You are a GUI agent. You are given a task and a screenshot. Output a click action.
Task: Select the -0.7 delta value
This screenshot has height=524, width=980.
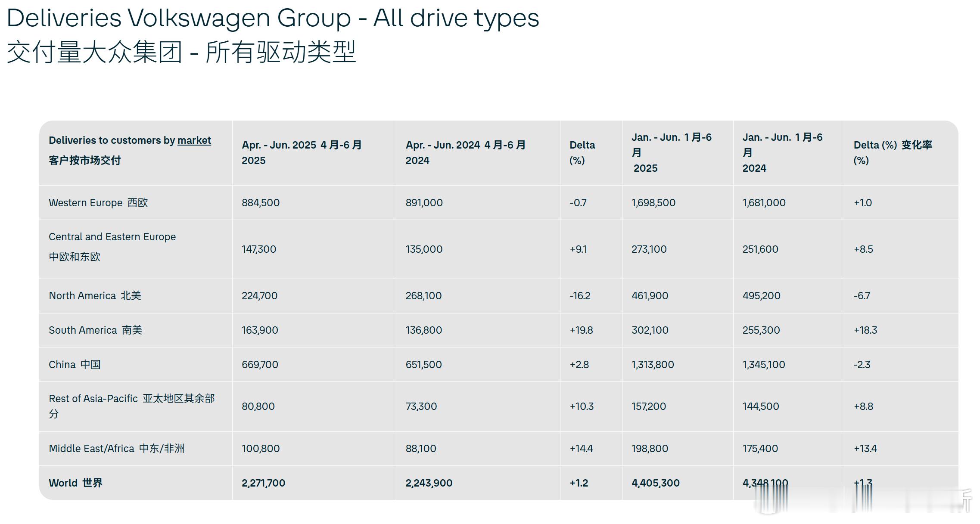[578, 203]
